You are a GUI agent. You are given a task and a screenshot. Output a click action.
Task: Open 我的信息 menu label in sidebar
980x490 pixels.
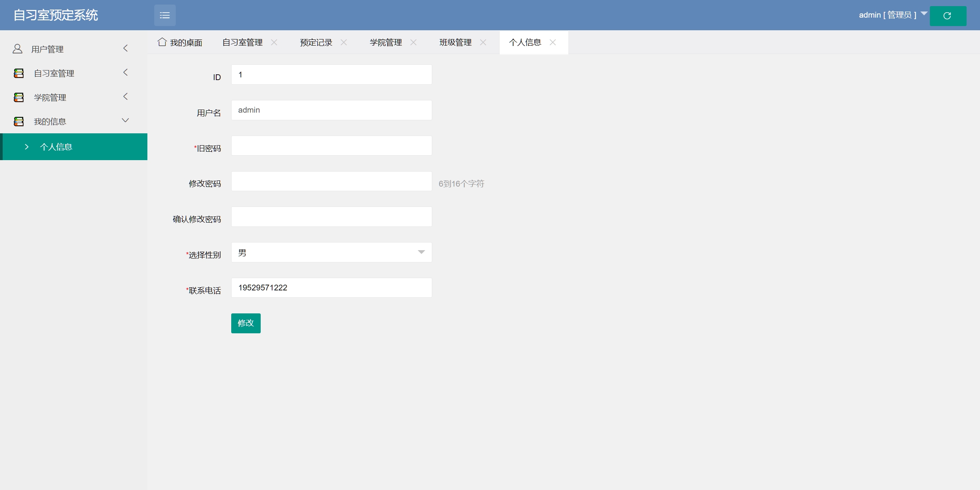point(50,121)
